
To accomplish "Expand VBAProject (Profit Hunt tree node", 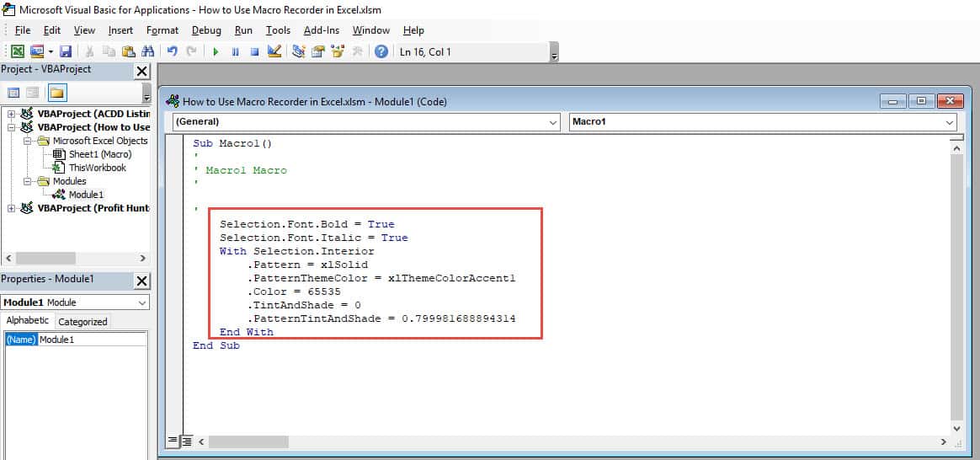I will click(11, 208).
